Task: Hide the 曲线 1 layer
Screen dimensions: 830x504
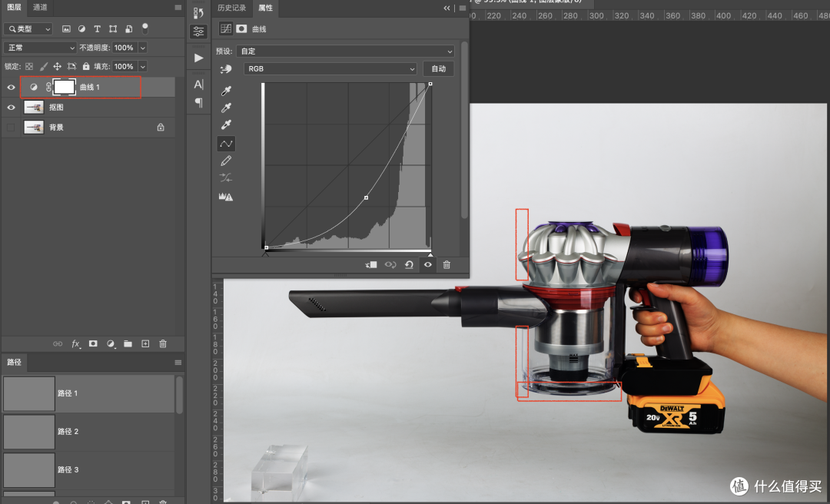Action: click(11, 87)
